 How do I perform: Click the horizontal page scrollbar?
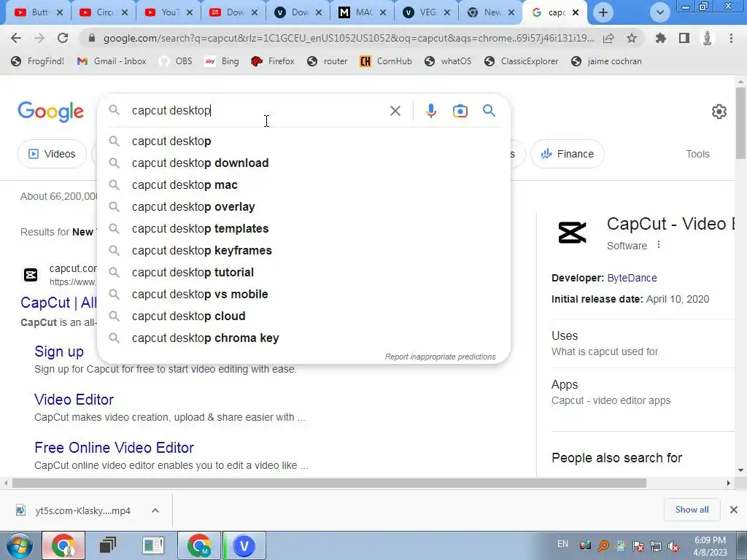coord(329,483)
